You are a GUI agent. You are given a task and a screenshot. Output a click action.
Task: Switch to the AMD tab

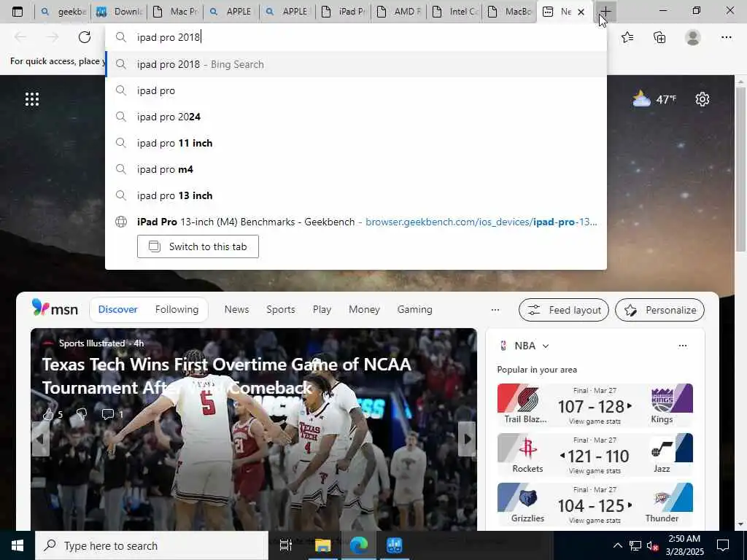tap(399, 12)
